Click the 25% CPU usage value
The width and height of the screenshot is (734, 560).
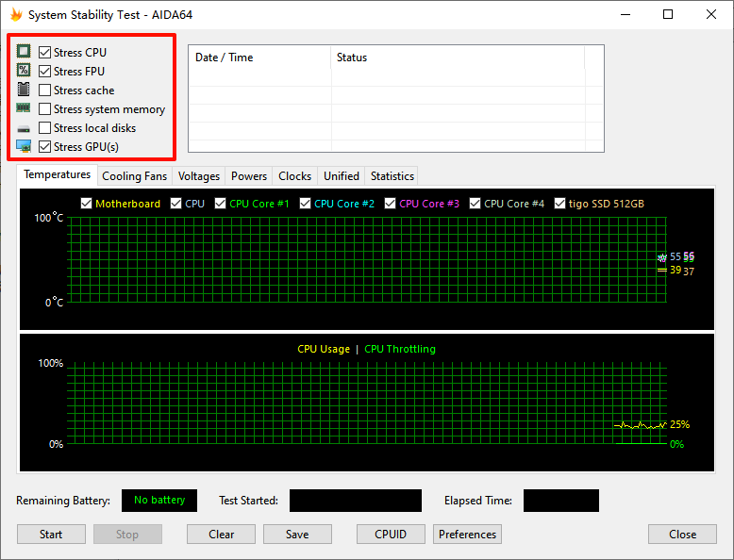point(679,424)
